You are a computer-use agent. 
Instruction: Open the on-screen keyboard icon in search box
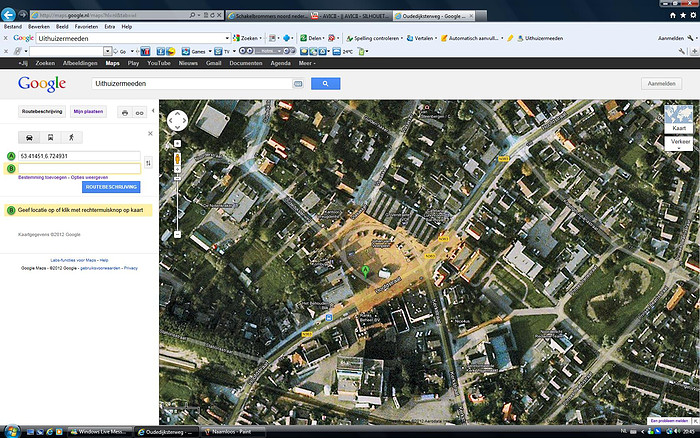298,83
